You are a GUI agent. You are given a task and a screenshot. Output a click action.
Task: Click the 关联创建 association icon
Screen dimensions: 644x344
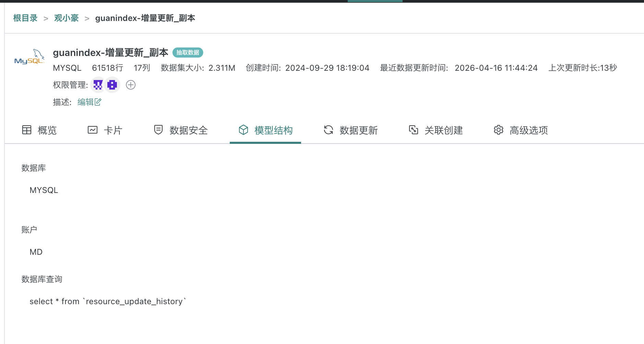click(414, 130)
